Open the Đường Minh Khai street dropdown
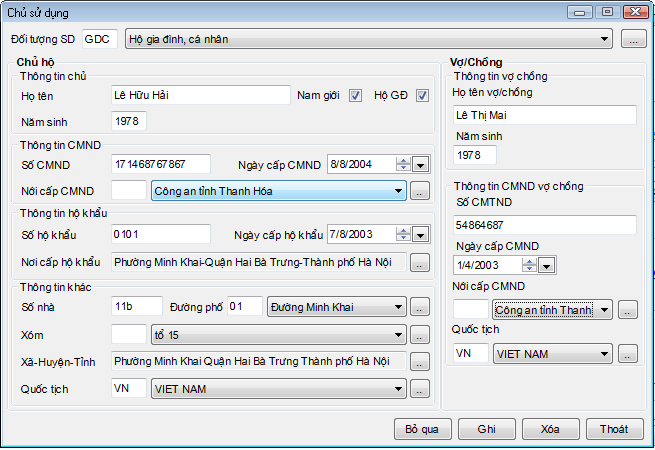 (x=398, y=307)
